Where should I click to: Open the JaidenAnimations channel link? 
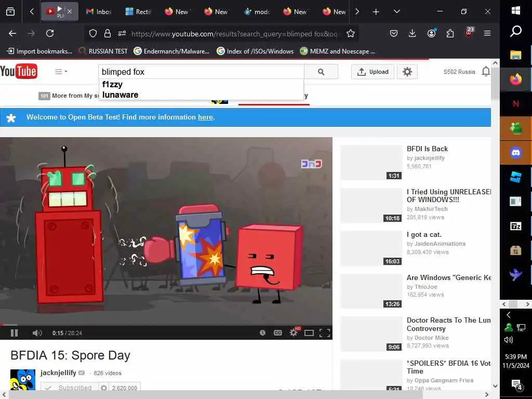(x=440, y=244)
